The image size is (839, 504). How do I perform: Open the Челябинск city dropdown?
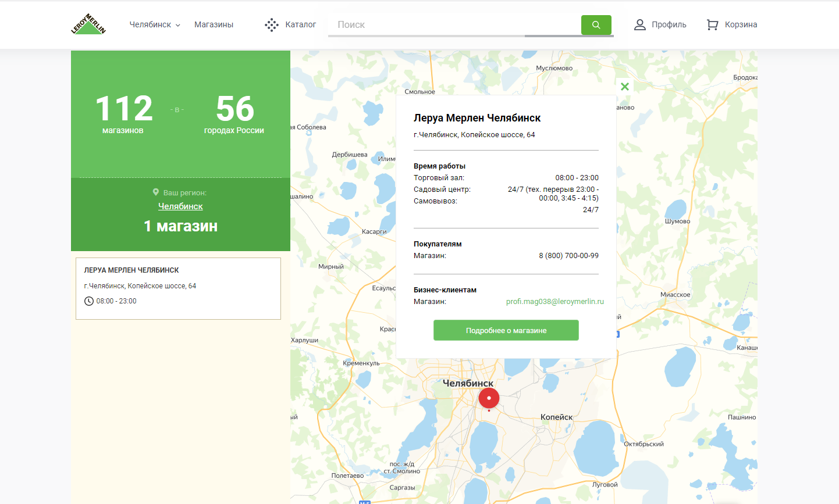click(x=155, y=24)
